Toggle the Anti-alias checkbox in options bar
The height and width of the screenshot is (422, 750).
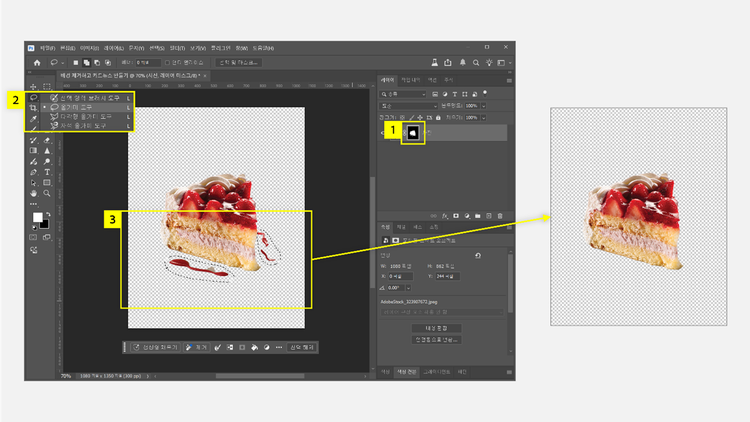(167, 63)
